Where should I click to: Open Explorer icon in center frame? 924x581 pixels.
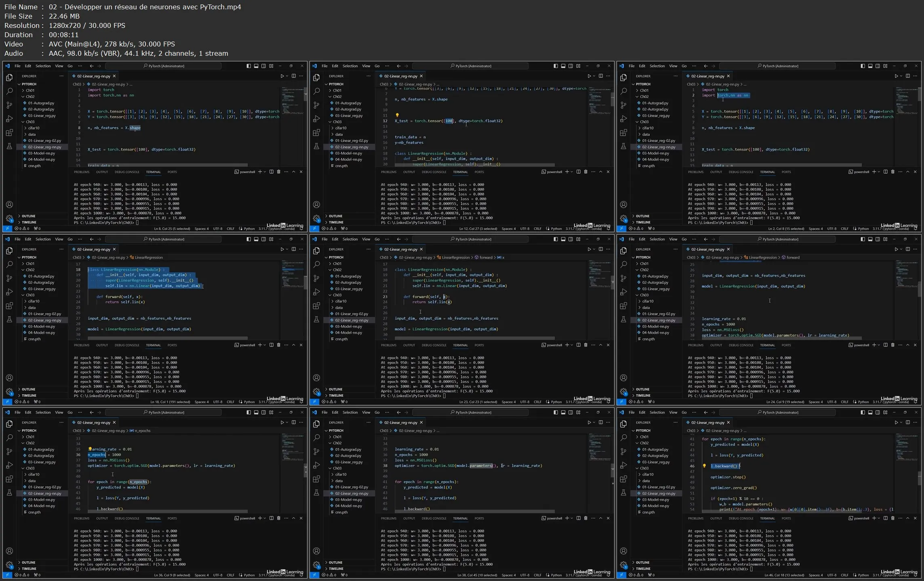click(x=316, y=251)
